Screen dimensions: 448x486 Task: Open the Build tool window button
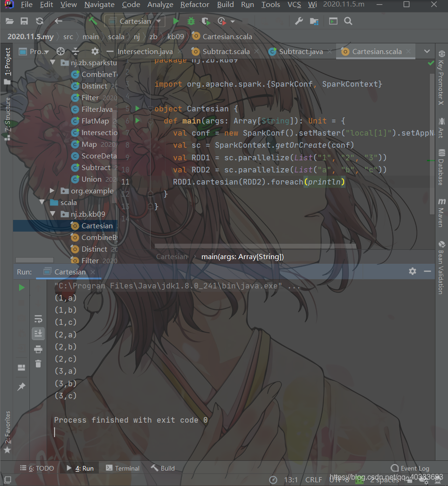tap(163, 468)
